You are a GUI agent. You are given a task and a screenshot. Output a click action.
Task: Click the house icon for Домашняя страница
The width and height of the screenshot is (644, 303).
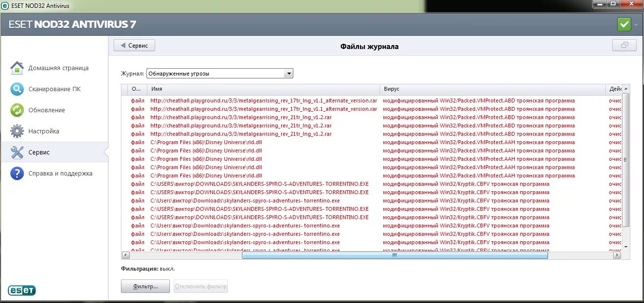click(x=17, y=68)
